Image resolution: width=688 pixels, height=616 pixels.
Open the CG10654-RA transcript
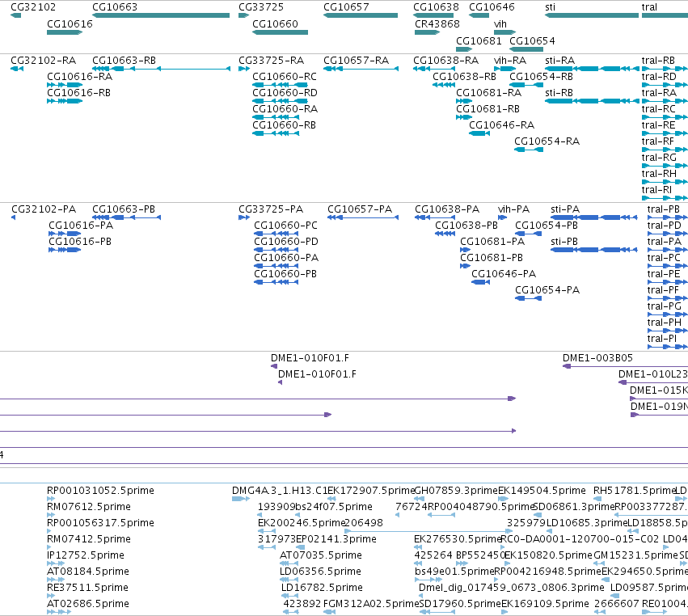(529, 150)
